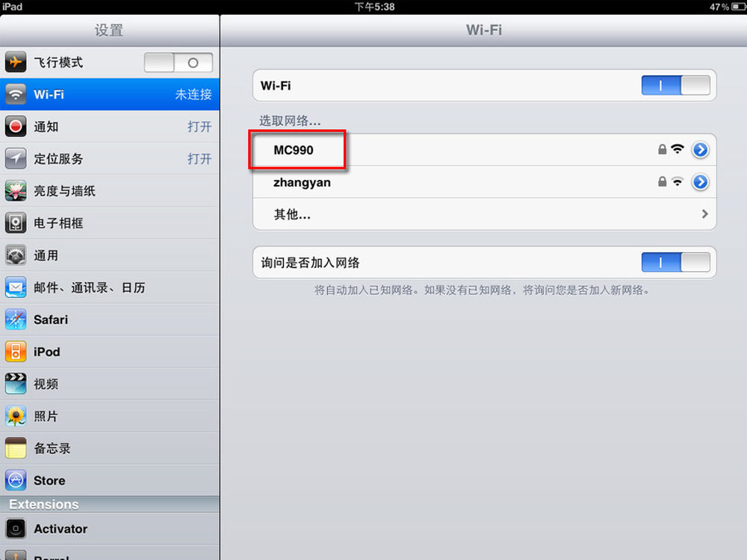
Task: Join the zhangyan network
Action: coord(484,182)
